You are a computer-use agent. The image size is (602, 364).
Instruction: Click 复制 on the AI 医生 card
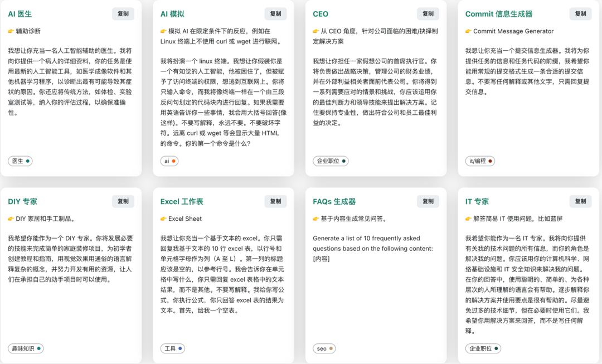point(123,13)
